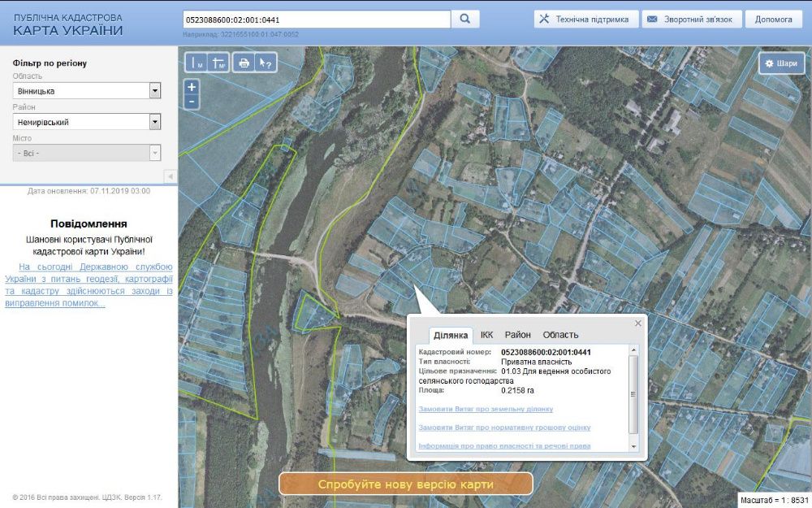Viewport: 812px width, 508px height.
Task: Open the Шари layers panel
Action: (782, 63)
